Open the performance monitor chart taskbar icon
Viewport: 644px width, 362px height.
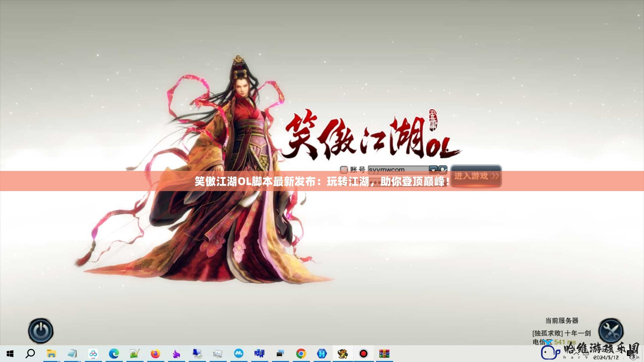[218, 354]
